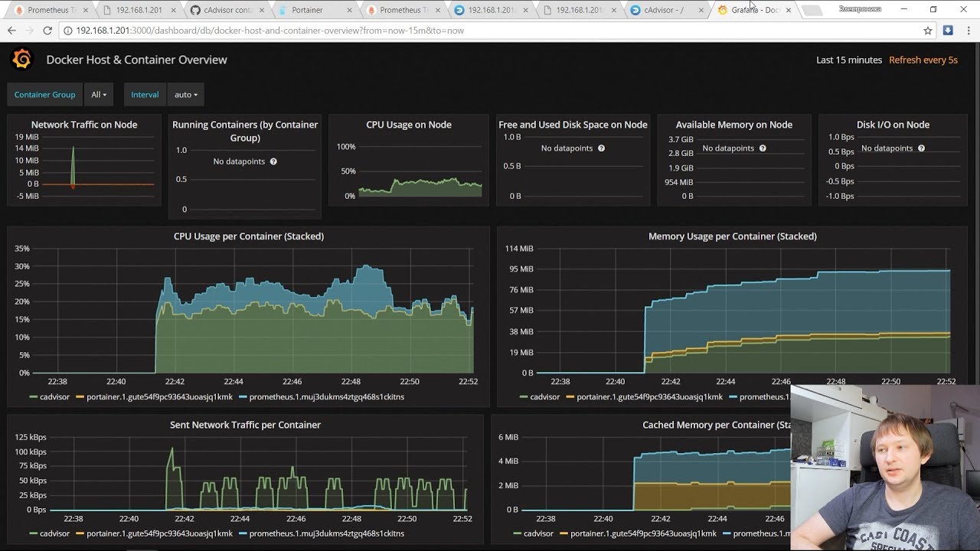The image size is (980, 551).
Task: Open the Docker Host & Container Overview dashboard picker
Action: 136,60
